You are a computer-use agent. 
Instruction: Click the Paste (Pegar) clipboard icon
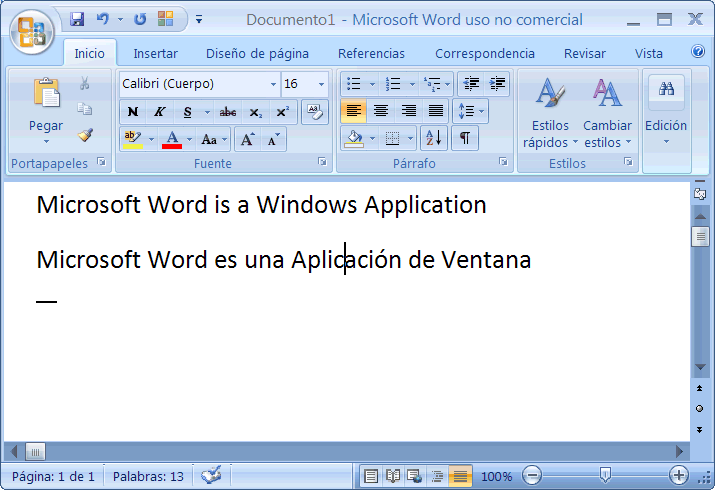coord(46,93)
